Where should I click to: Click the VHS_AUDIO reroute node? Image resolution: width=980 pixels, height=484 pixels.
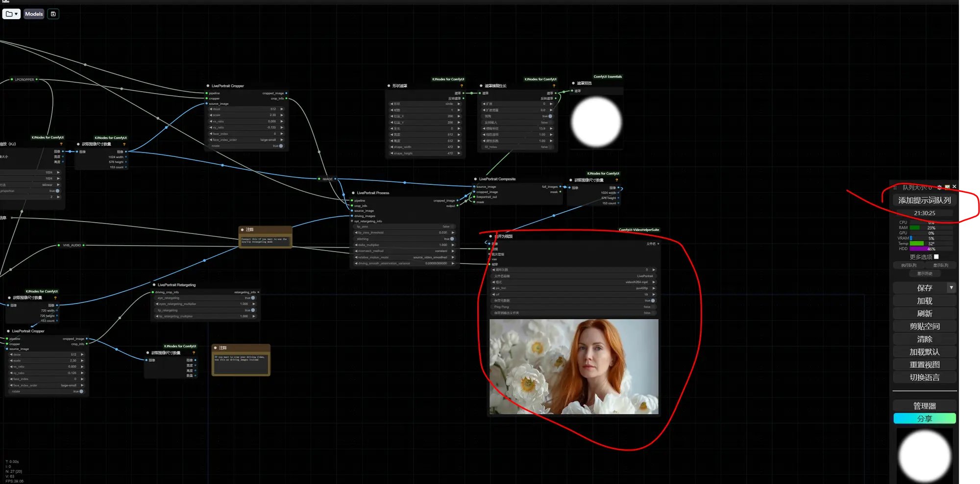tap(72, 245)
